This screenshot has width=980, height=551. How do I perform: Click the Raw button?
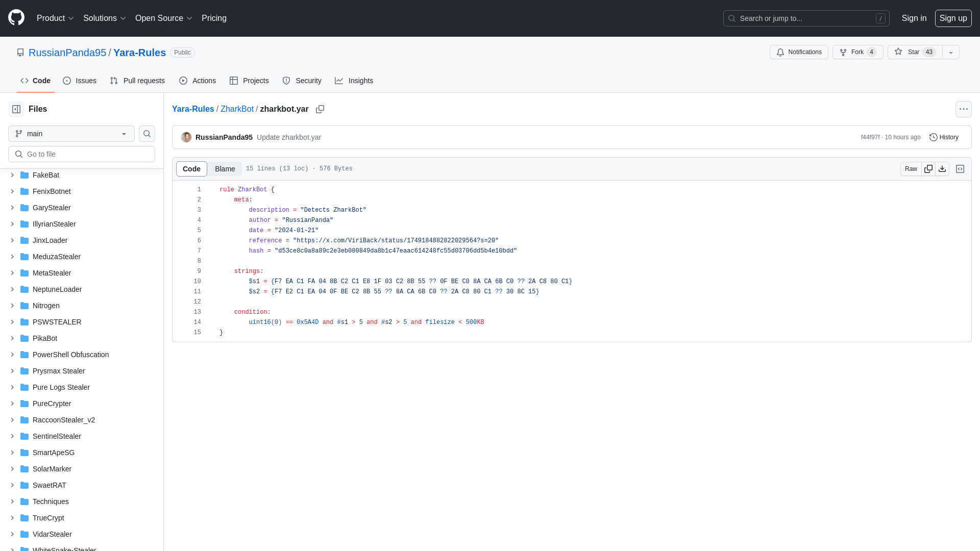coord(911,169)
